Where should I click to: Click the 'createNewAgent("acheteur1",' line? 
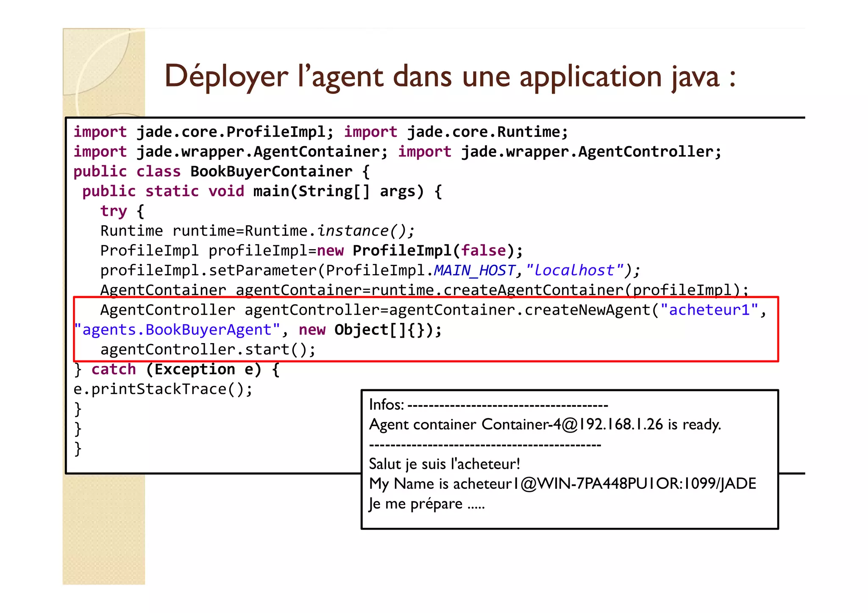[x=434, y=310]
